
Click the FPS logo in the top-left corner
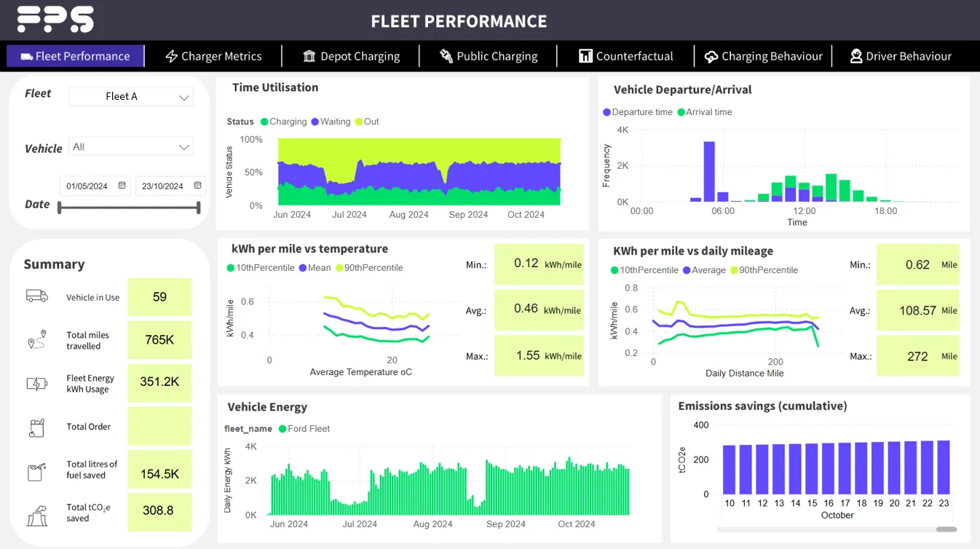(54, 20)
